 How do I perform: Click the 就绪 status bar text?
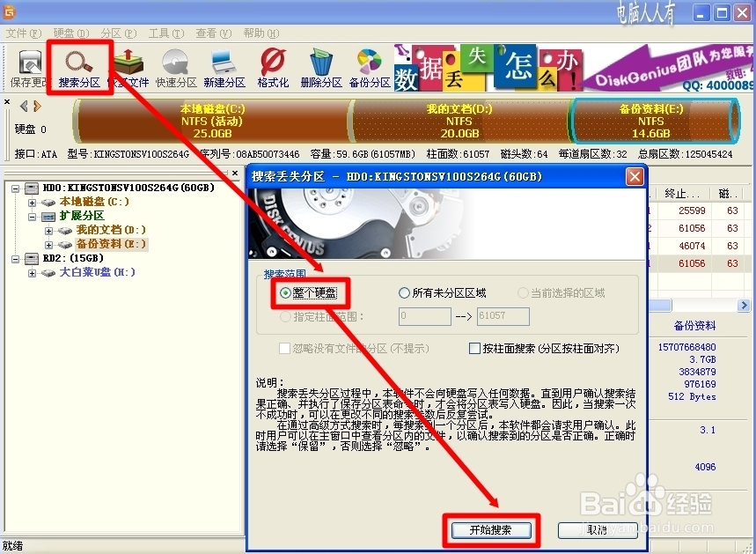coord(12,546)
